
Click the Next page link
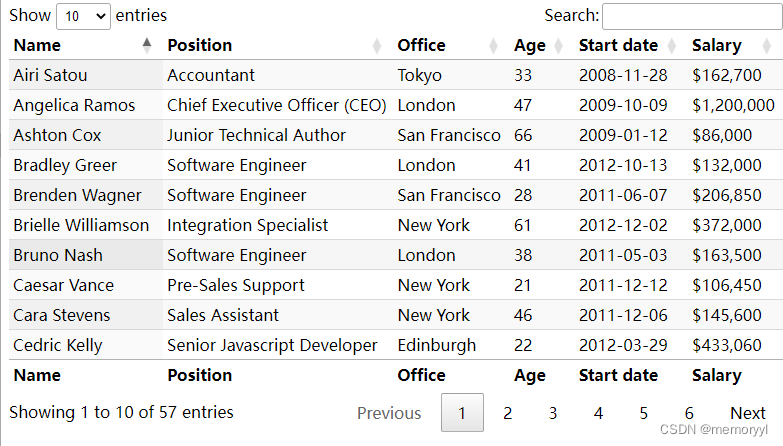click(747, 413)
